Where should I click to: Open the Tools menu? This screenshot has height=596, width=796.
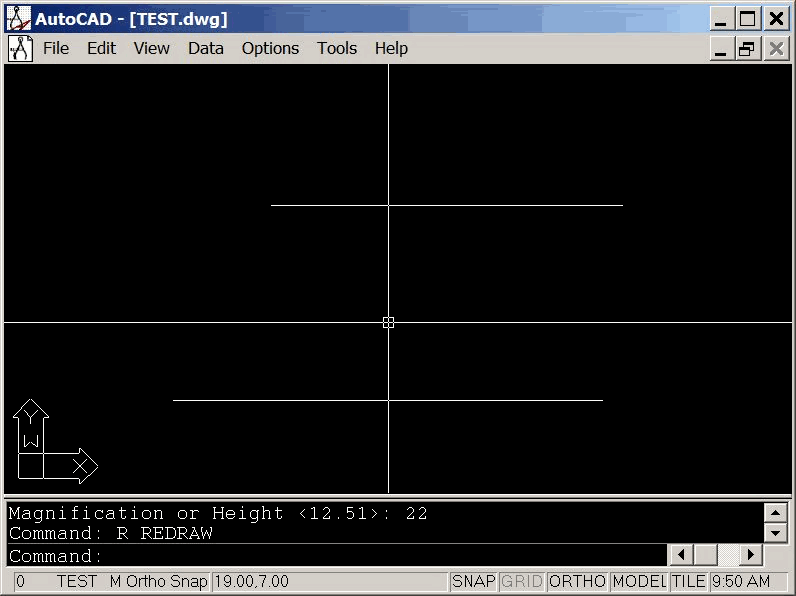click(337, 48)
